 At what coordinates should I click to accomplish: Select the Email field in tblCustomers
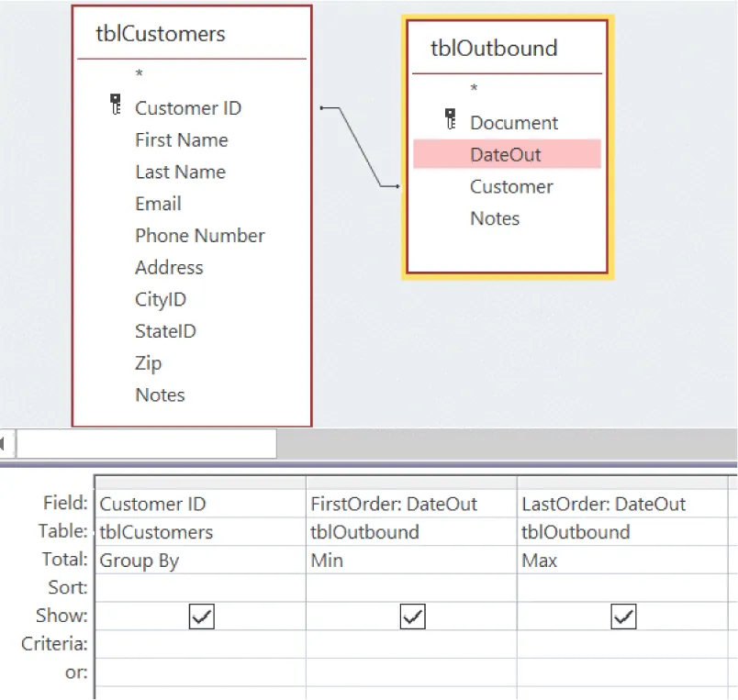click(x=158, y=203)
